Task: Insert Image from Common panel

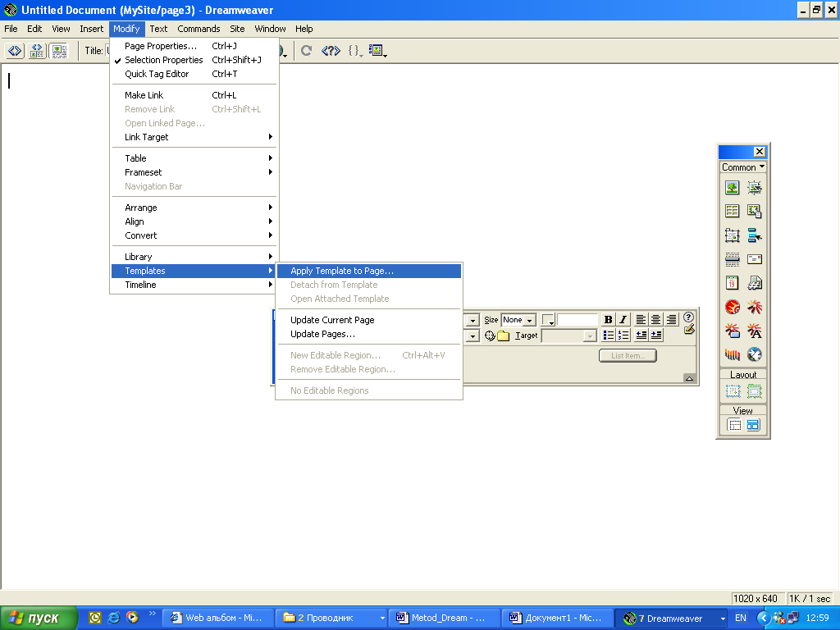Action: point(733,188)
